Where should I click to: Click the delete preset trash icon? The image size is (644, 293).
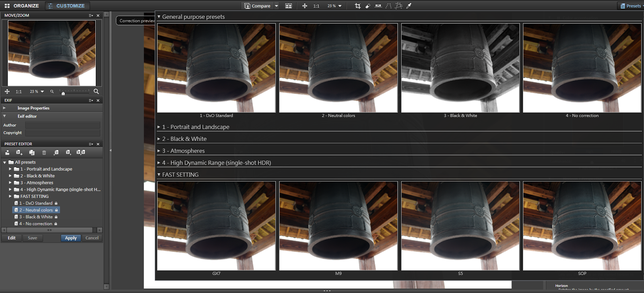point(44,152)
